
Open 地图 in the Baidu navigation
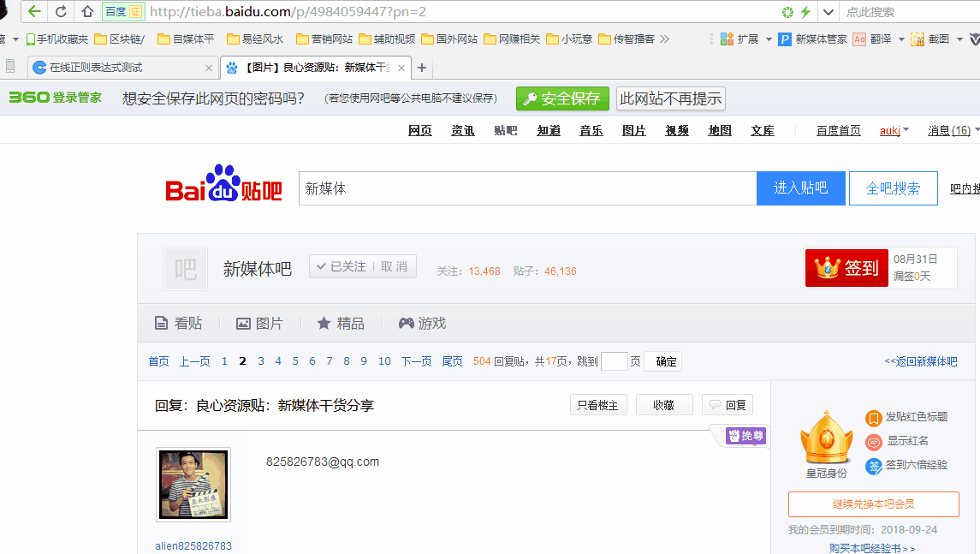point(720,130)
